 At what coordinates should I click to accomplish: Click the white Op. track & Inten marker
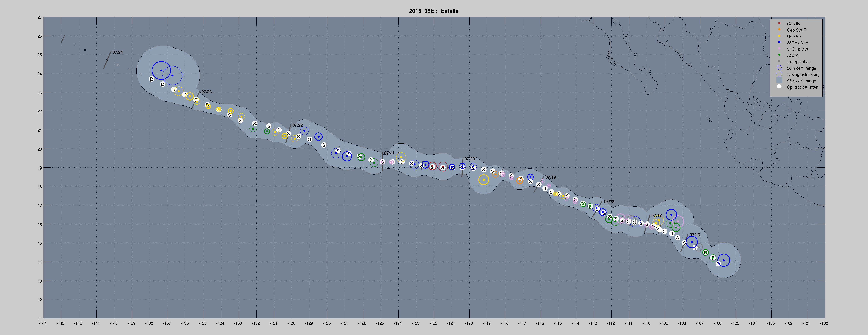[x=779, y=87]
